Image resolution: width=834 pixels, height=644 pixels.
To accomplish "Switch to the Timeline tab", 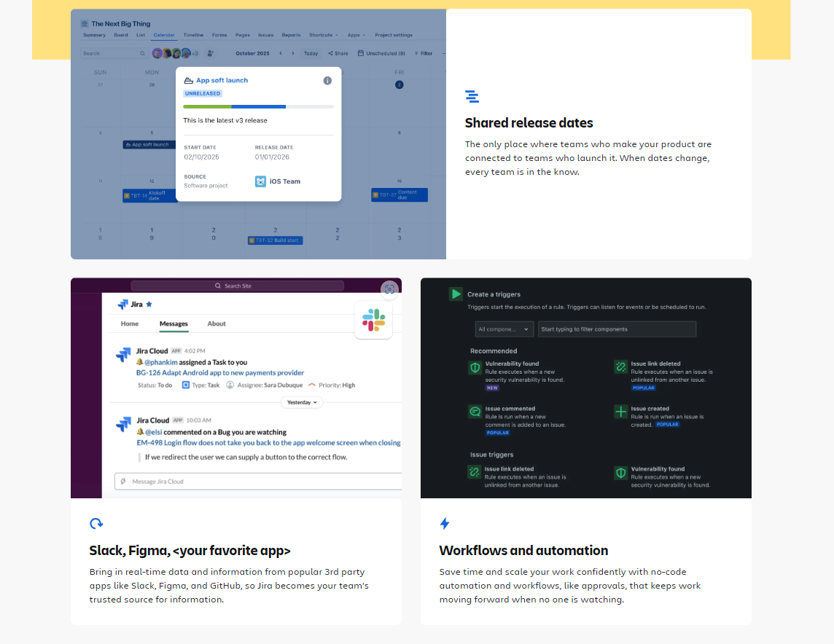I will (194, 35).
